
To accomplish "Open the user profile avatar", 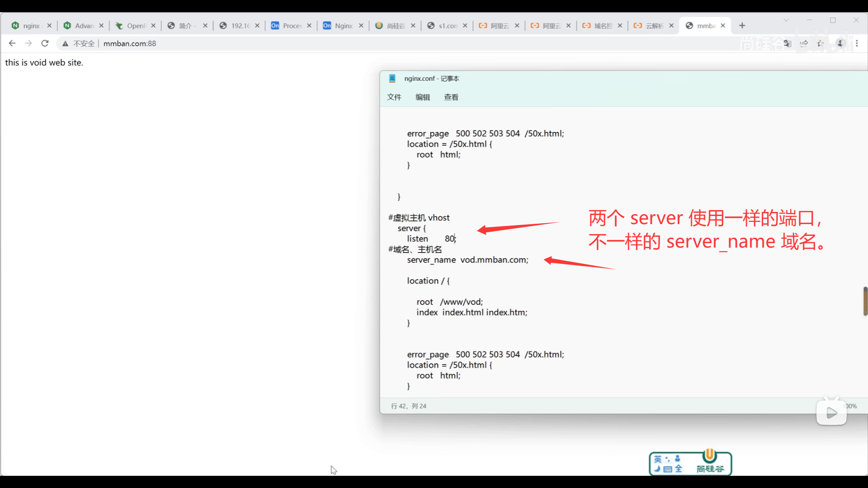I will click(840, 43).
